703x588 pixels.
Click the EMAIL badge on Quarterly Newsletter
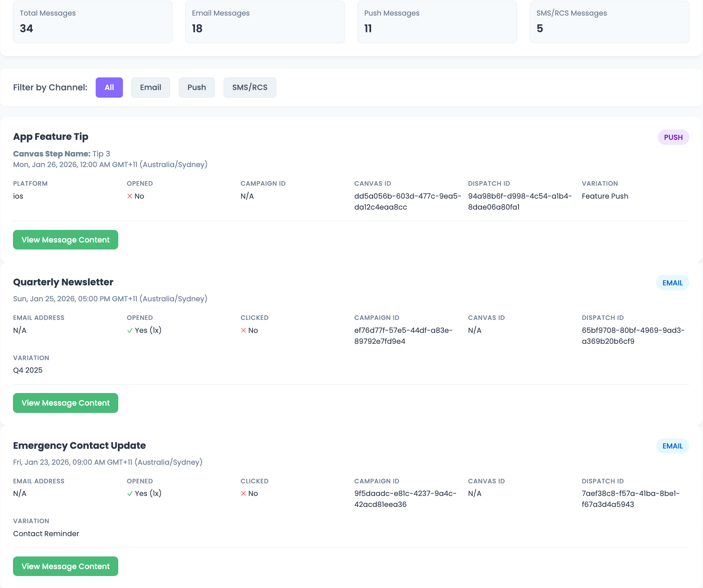(x=672, y=283)
